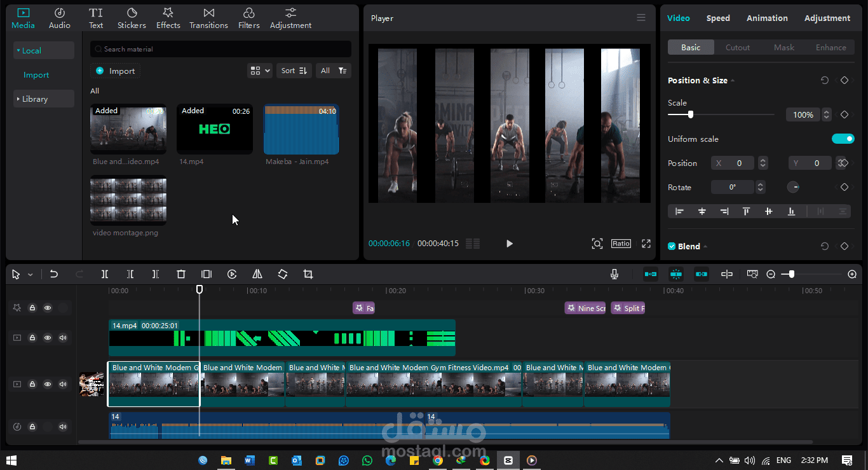Mute the 14.mp4 overlay track
868x470 pixels.
[63, 338]
